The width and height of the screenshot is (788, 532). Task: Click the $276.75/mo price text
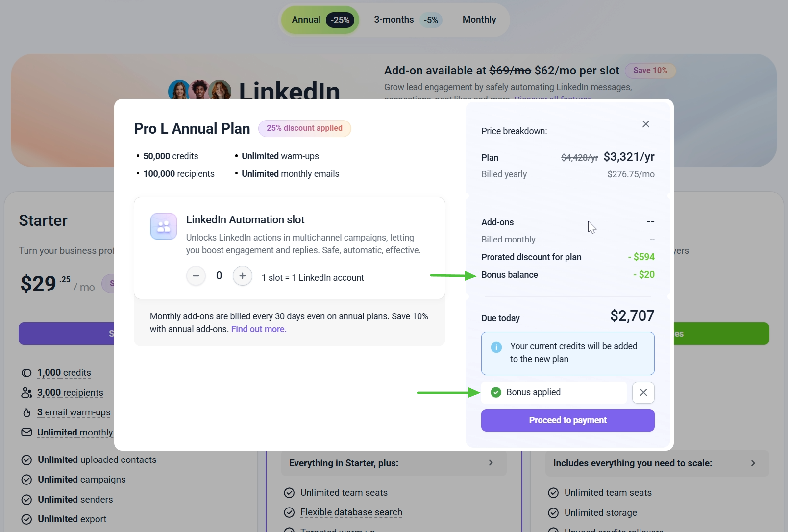point(631,174)
